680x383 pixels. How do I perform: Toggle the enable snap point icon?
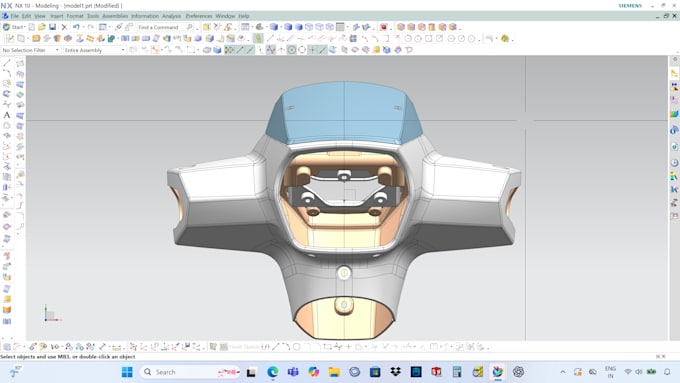[x=229, y=50]
